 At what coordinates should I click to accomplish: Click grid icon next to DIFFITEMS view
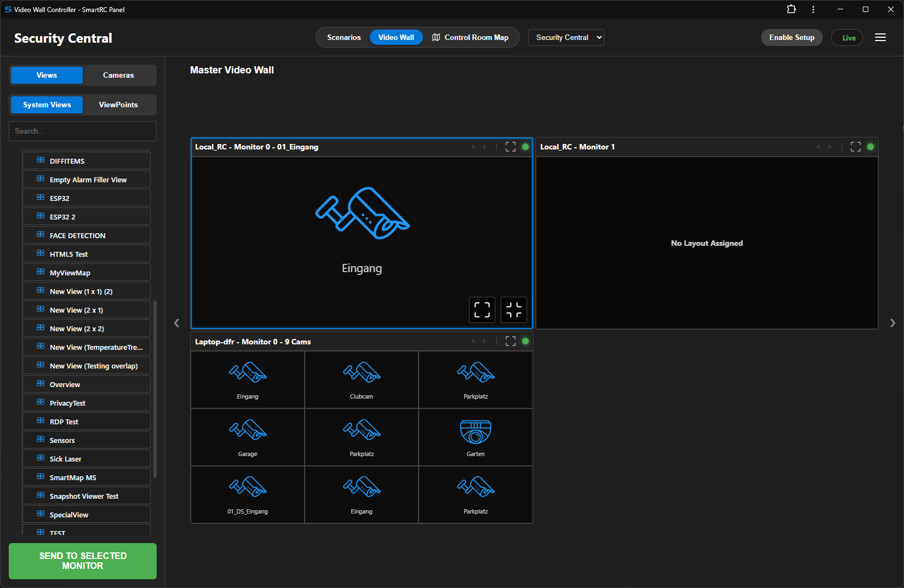(x=41, y=160)
